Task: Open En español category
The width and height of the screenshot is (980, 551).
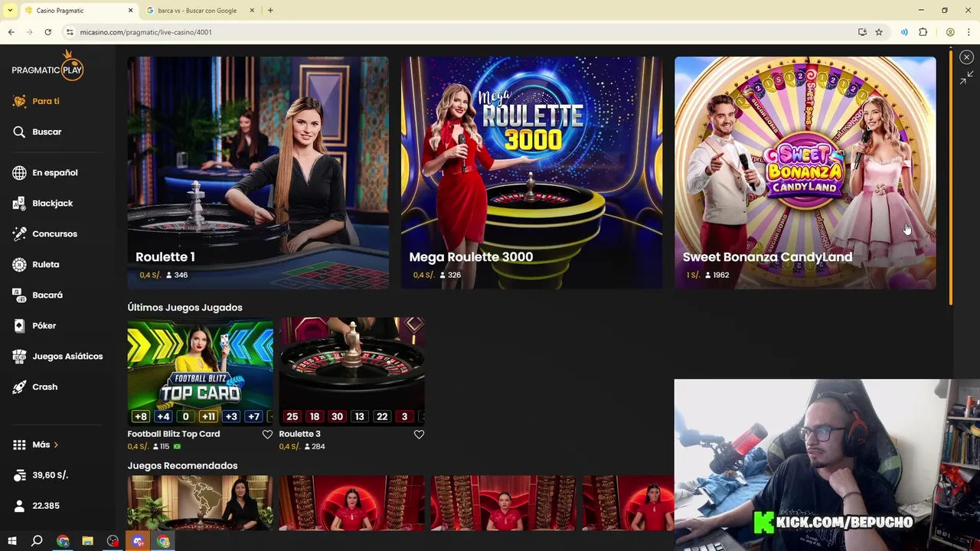Action: click(x=45, y=172)
